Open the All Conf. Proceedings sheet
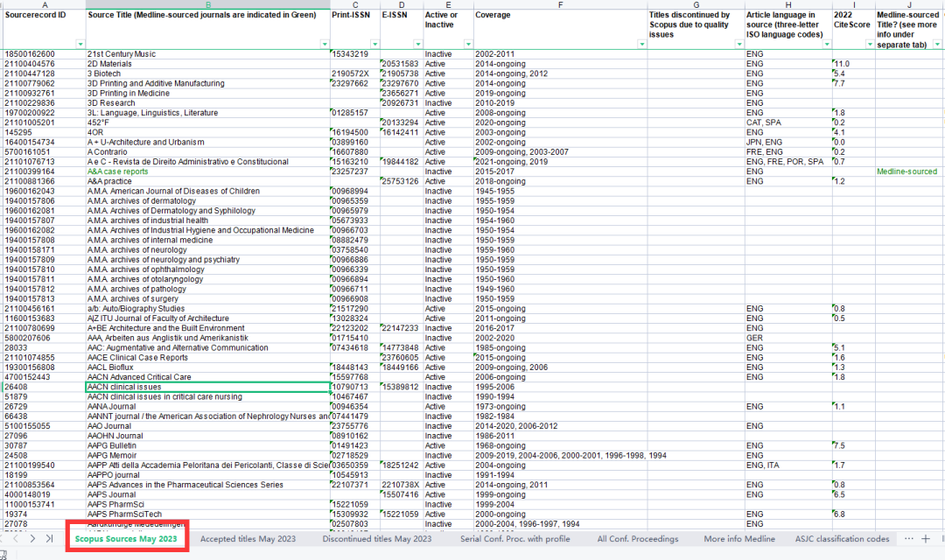945x560 pixels. (638, 539)
